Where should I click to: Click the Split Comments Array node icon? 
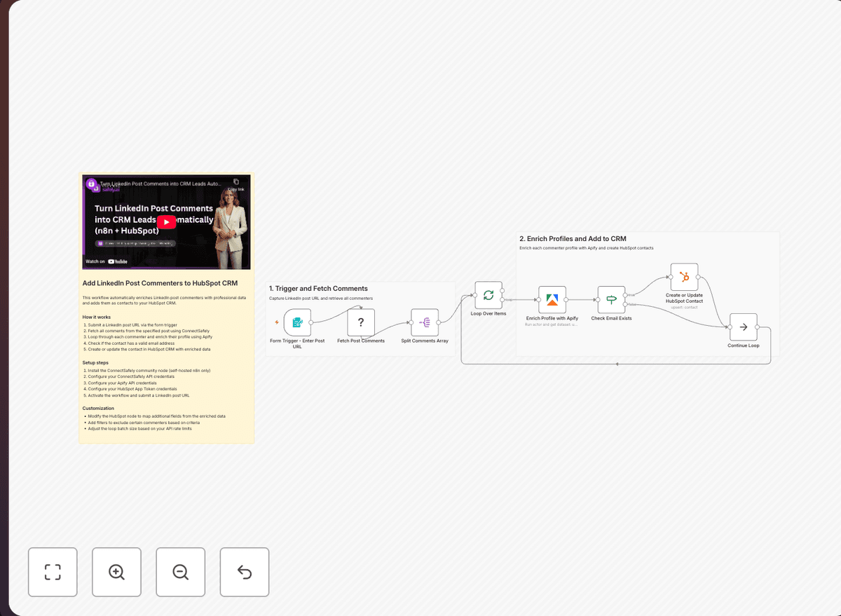[425, 322]
